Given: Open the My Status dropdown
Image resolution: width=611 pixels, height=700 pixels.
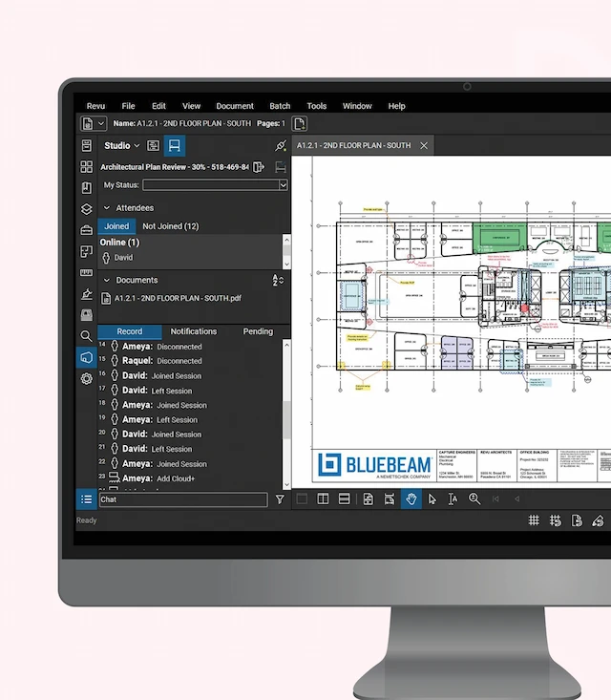Looking at the screenshot, I should pos(215,185).
